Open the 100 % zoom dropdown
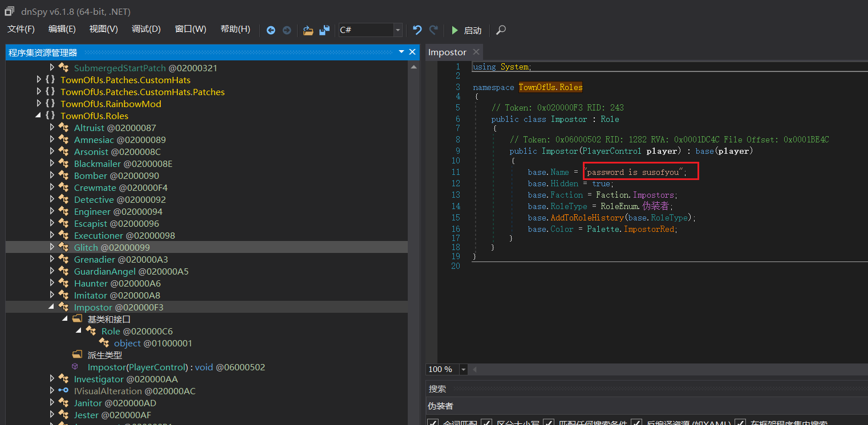This screenshot has width=868, height=425. click(463, 370)
